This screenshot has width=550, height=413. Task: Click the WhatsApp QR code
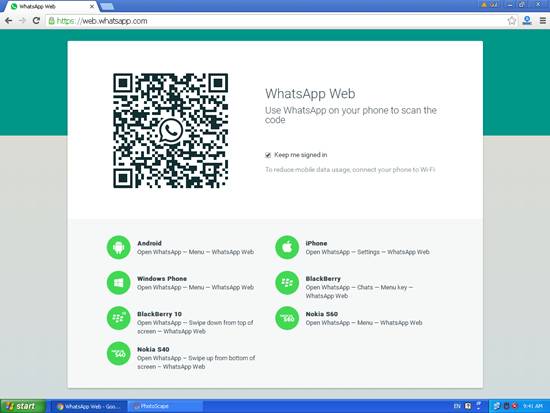coord(170,131)
